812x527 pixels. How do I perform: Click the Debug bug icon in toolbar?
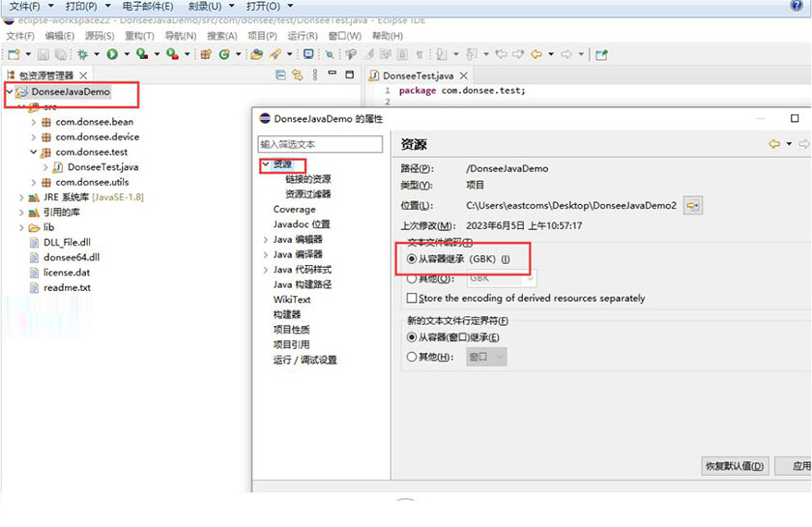[82, 55]
